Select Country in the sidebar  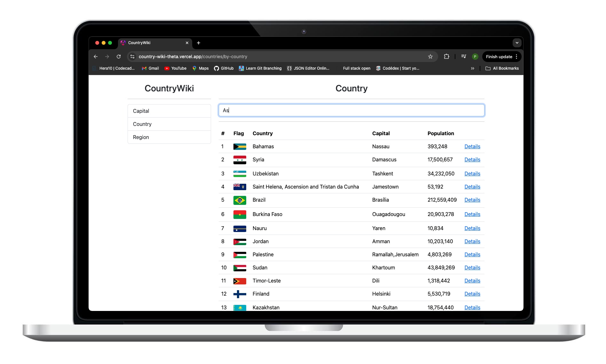coord(169,124)
